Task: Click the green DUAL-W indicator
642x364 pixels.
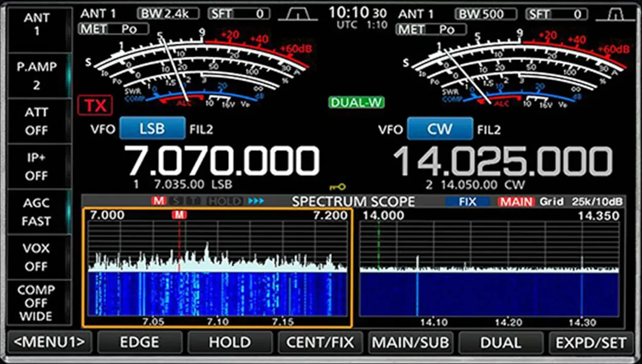Action: click(x=356, y=102)
